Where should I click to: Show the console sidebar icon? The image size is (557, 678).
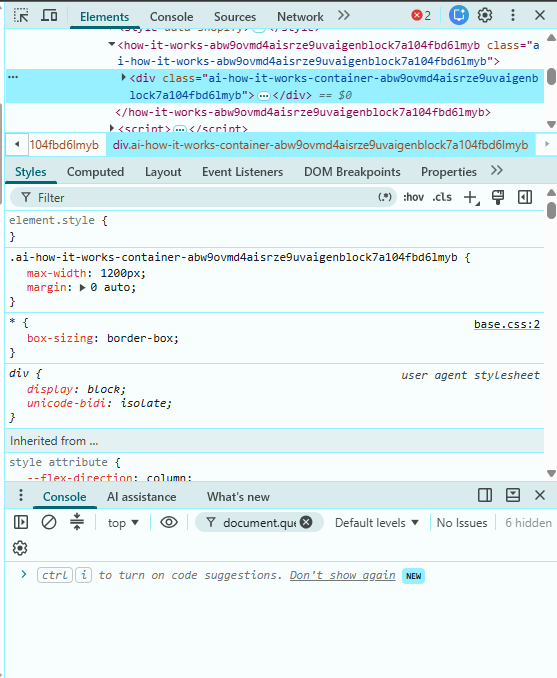tap(21, 522)
